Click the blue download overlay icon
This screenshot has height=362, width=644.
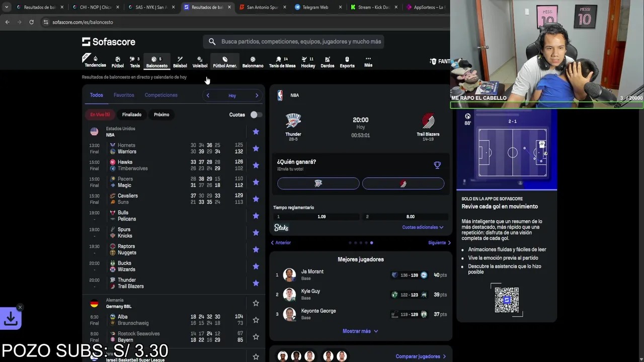click(11, 318)
